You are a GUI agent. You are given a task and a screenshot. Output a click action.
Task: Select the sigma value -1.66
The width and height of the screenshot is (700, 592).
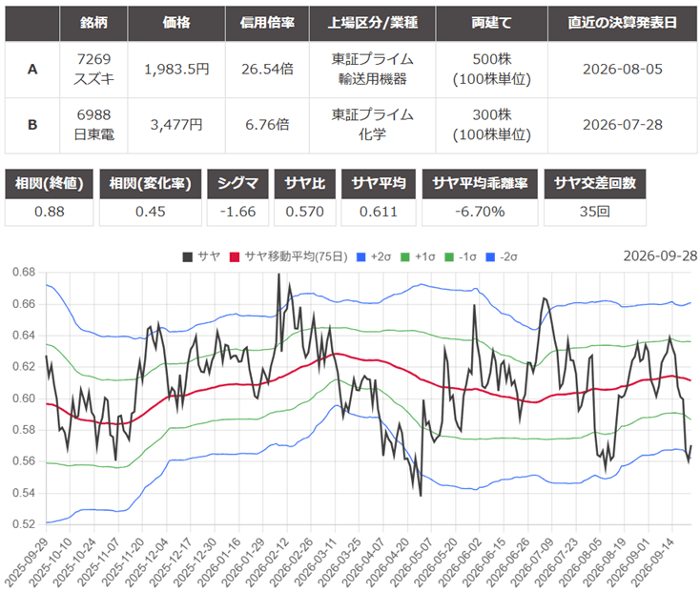point(237,212)
